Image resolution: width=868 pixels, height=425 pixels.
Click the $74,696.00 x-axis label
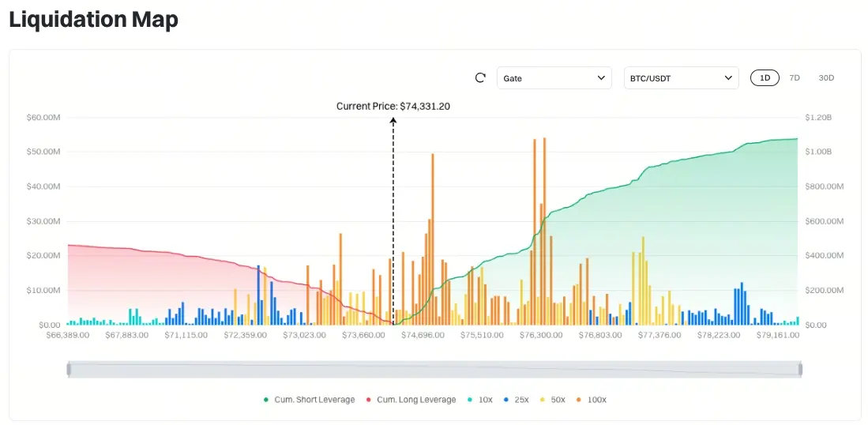point(423,336)
